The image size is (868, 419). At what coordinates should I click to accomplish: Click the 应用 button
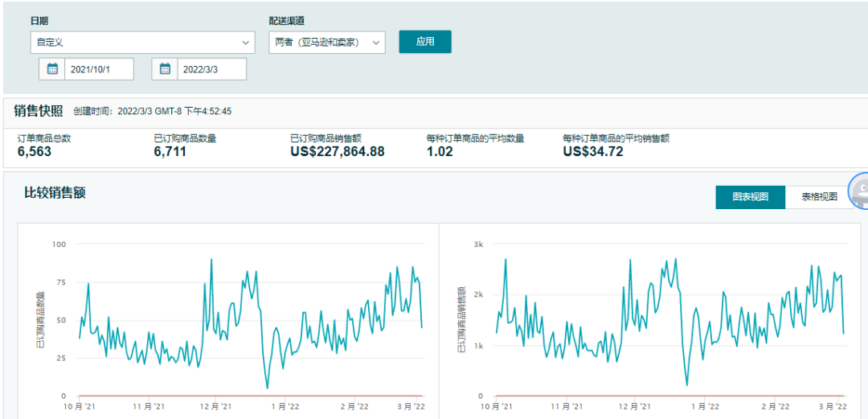pyautogui.click(x=425, y=42)
